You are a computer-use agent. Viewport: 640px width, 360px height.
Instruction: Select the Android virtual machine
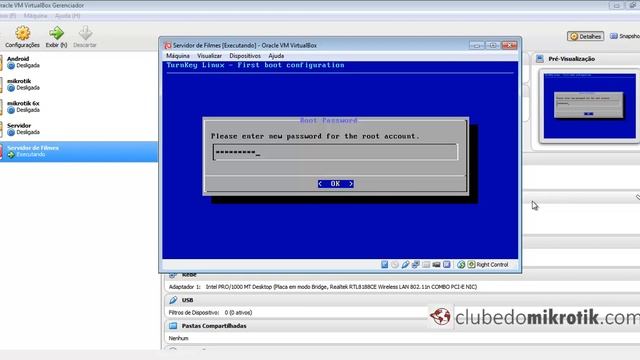coord(78,62)
